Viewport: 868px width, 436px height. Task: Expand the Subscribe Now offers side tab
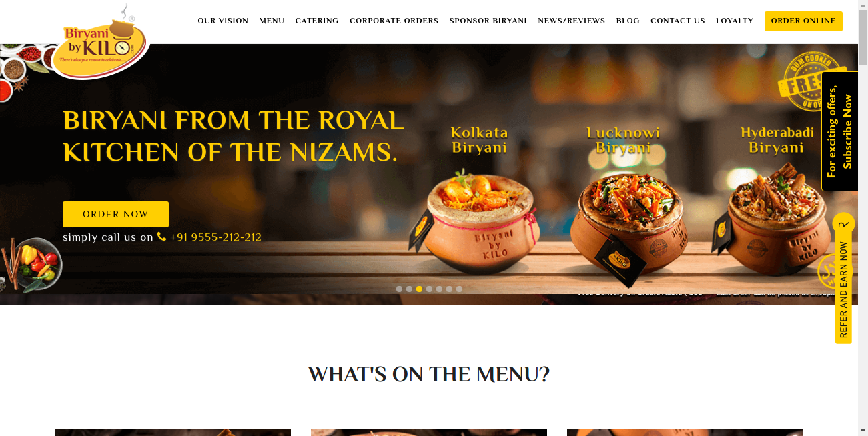pos(839,131)
